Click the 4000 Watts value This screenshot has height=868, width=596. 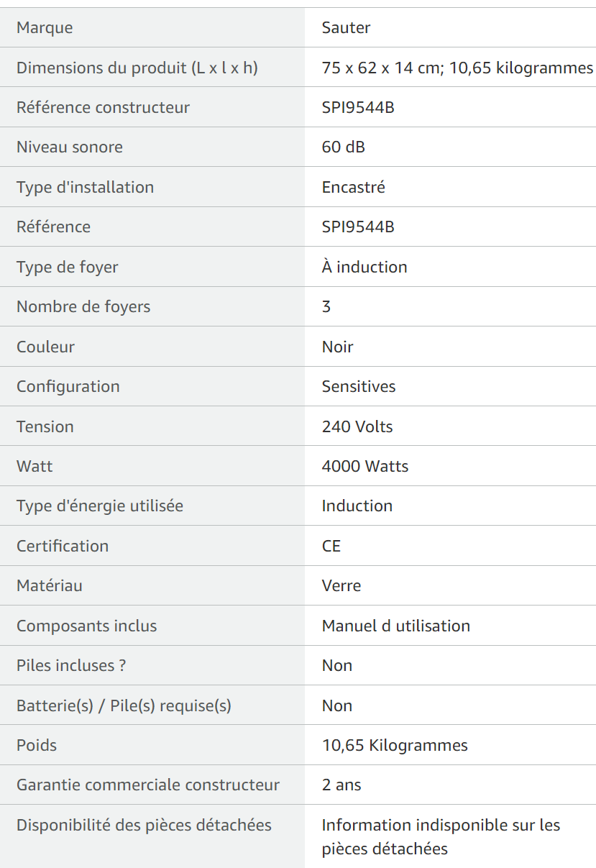click(x=365, y=466)
